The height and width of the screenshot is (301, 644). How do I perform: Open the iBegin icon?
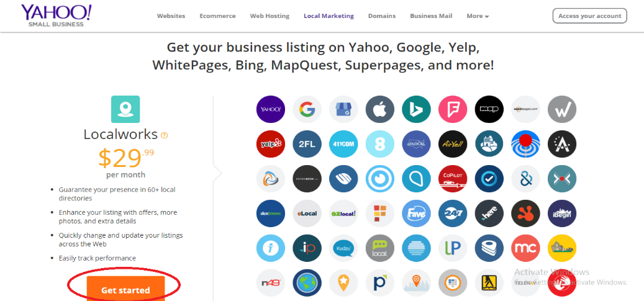(x=562, y=213)
